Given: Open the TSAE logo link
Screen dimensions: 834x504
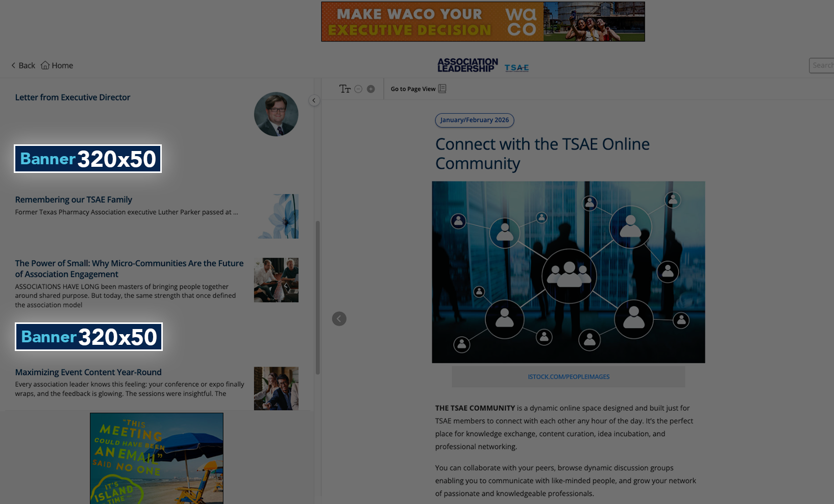Looking at the screenshot, I should pyautogui.click(x=517, y=67).
